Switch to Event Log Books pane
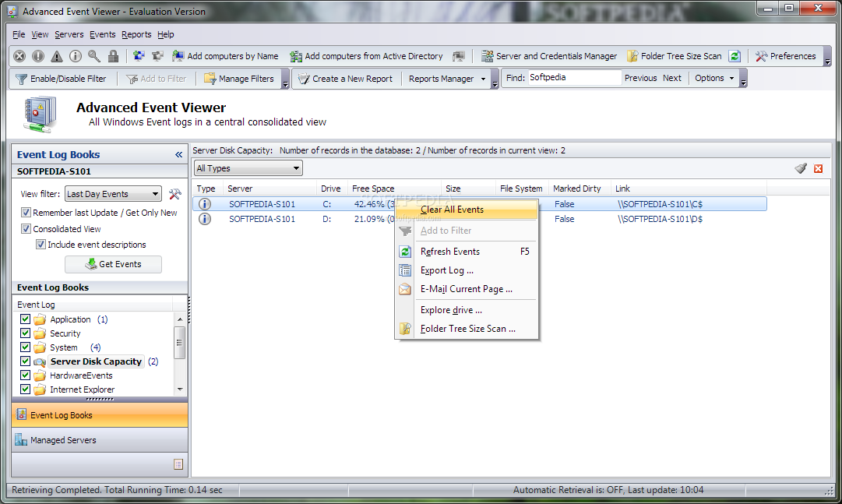 point(100,414)
